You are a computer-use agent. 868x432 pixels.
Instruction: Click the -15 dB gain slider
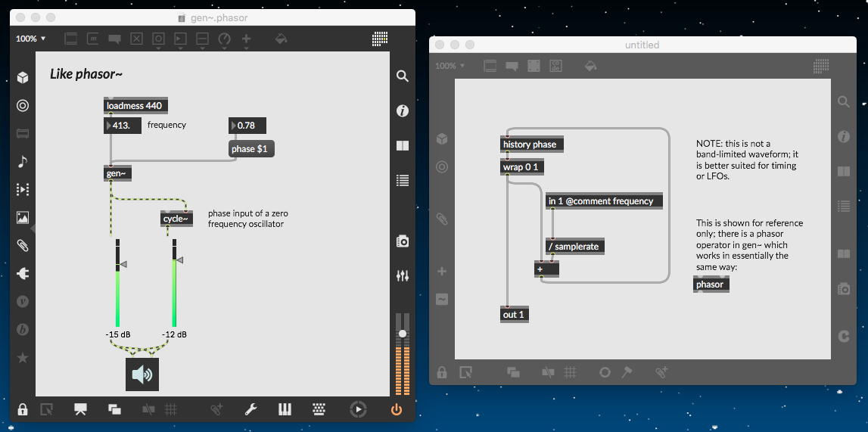[x=117, y=283]
